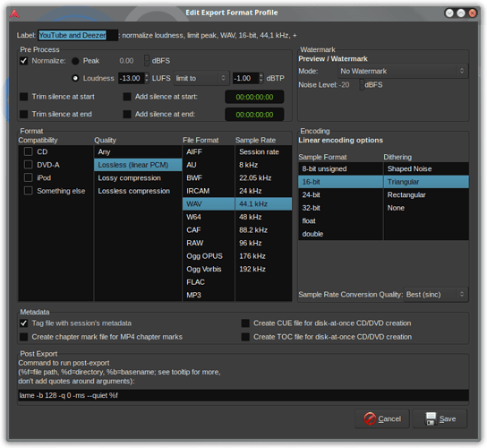This screenshot has height=448, width=487.
Task: Click the post-export command text field
Action: [x=243, y=395]
